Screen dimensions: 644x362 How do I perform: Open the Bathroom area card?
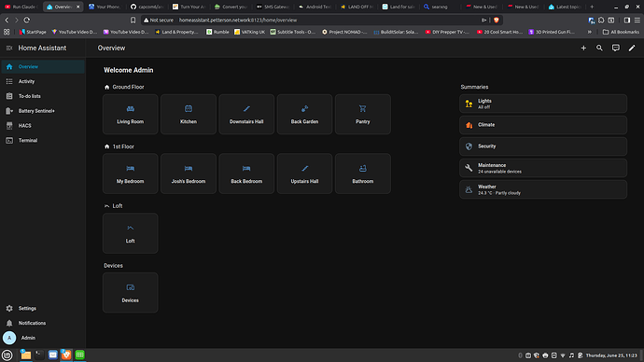coord(363,174)
